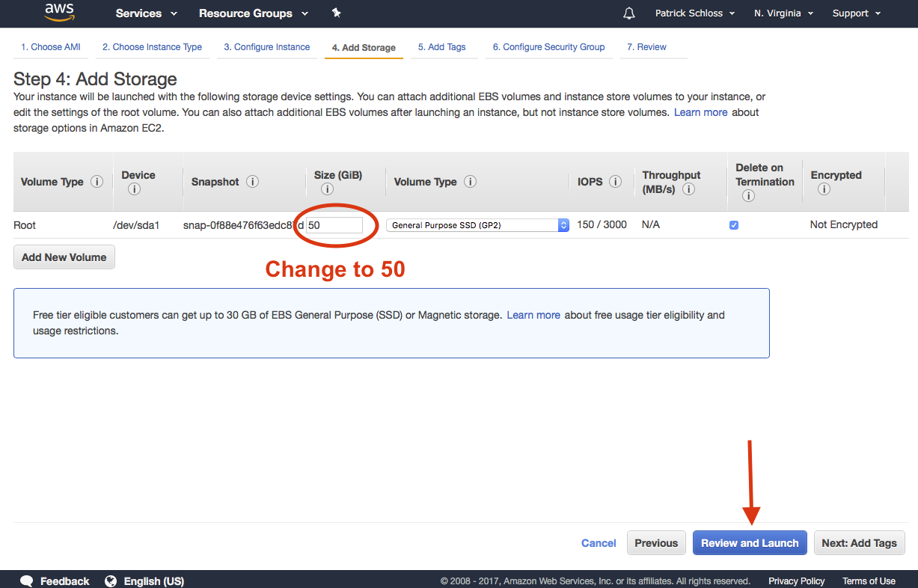Open the N. Virginia region dropdown

[783, 13]
